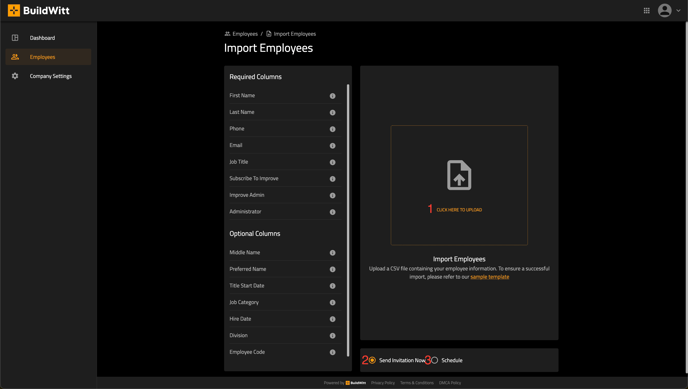Screen dimensions: 688x389
Task: Click the 'Email' column row
Action: tap(285, 145)
